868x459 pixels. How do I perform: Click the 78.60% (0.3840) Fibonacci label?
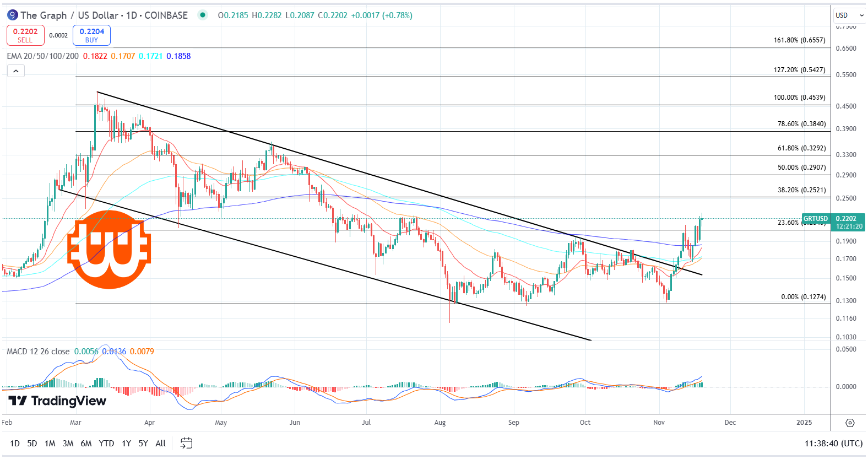click(801, 124)
